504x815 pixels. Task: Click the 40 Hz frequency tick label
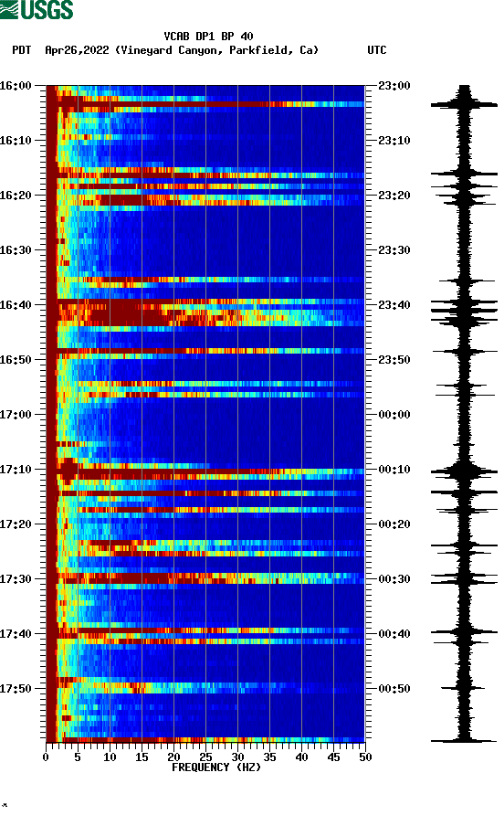[302, 757]
